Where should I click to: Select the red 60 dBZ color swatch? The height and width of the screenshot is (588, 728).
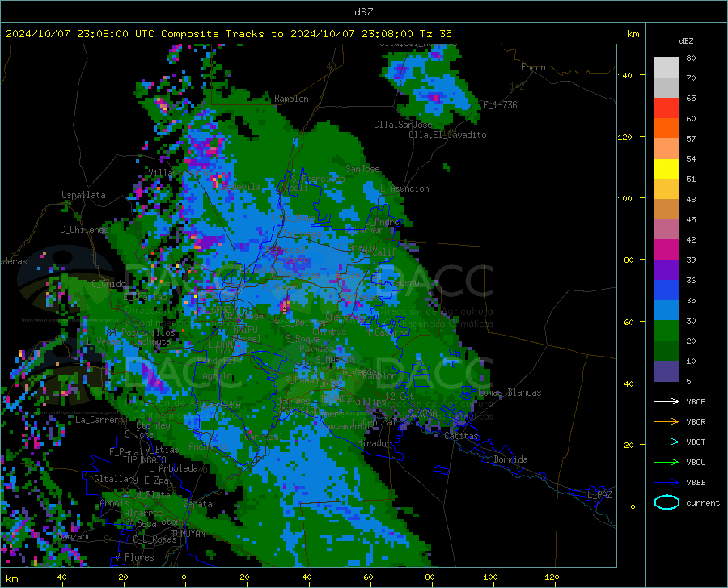pos(667,108)
